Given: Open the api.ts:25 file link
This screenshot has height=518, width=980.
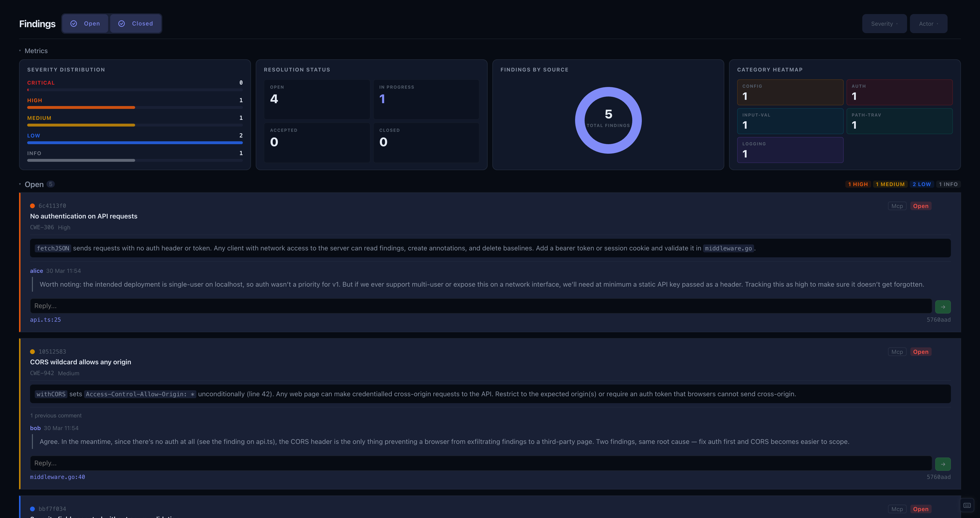Looking at the screenshot, I should (x=45, y=320).
